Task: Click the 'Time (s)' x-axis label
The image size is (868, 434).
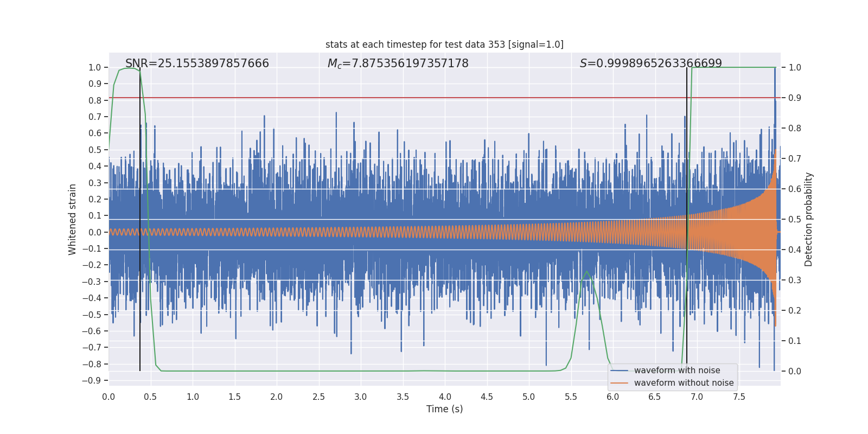Action: pos(444,409)
